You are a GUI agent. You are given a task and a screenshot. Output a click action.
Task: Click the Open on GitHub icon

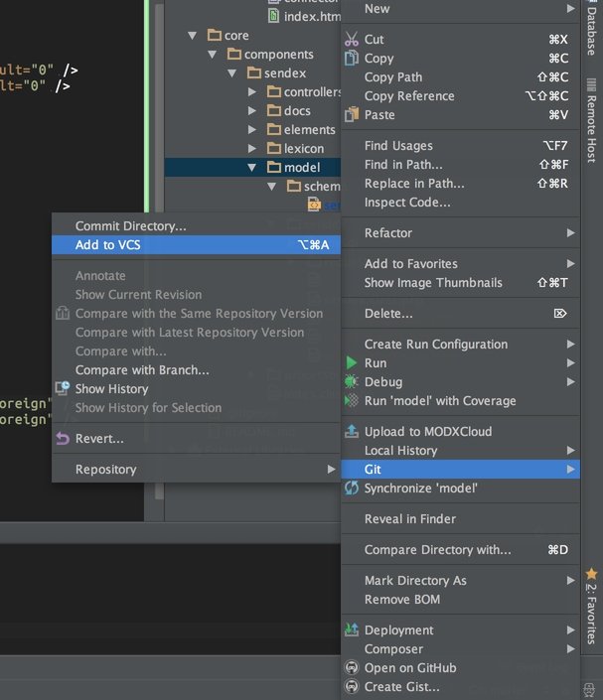[x=352, y=668]
